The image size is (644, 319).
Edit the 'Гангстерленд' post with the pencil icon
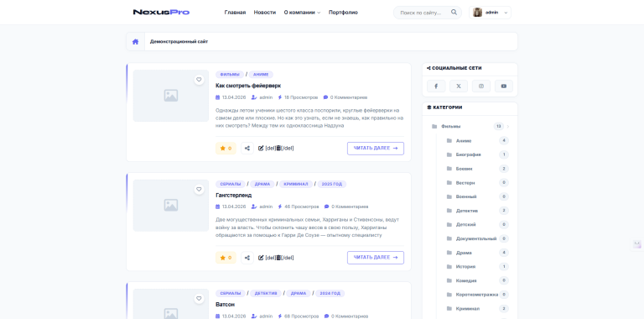tap(261, 258)
